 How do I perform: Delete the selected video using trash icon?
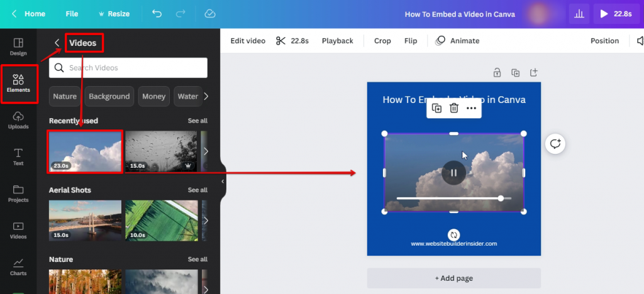coord(453,109)
